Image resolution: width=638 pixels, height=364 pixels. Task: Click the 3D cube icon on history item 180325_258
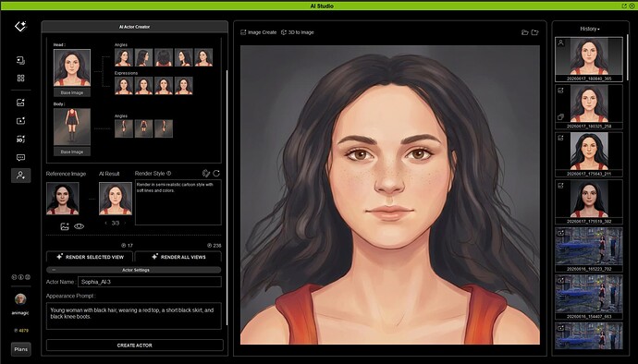[x=560, y=117]
